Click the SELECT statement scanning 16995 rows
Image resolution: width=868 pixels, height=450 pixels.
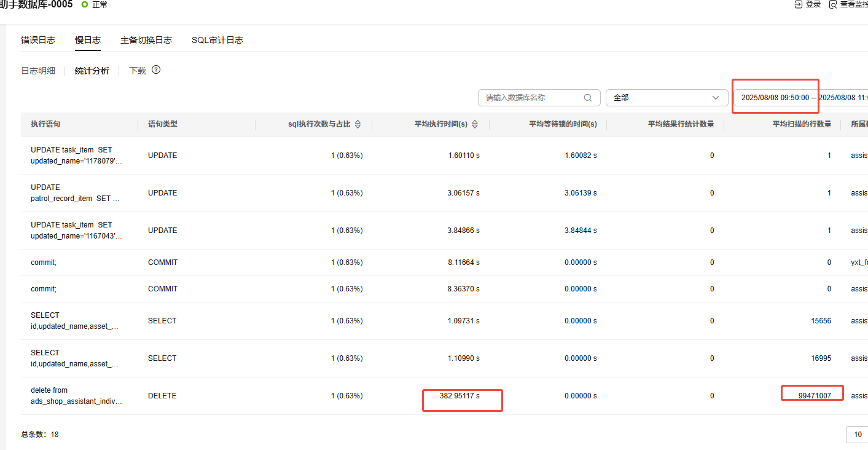[x=74, y=358]
